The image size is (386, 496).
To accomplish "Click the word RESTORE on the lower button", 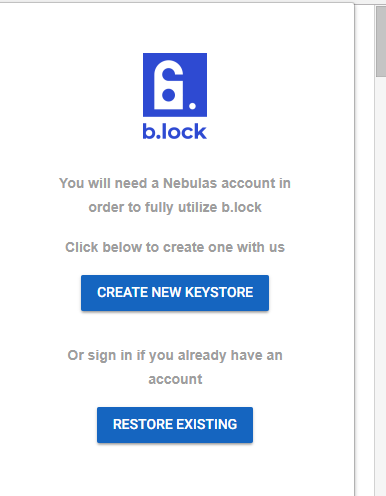I will (143, 424).
